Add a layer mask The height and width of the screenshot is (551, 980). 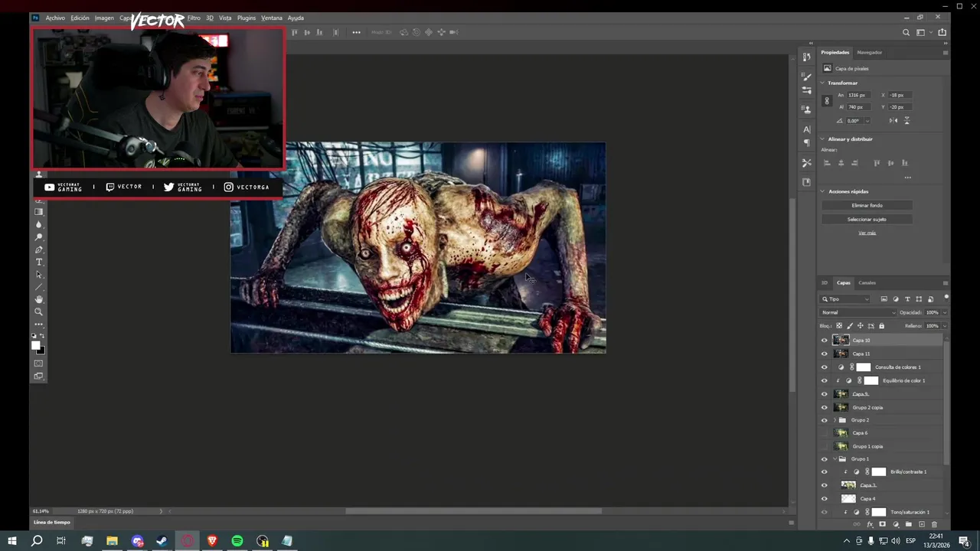(883, 524)
